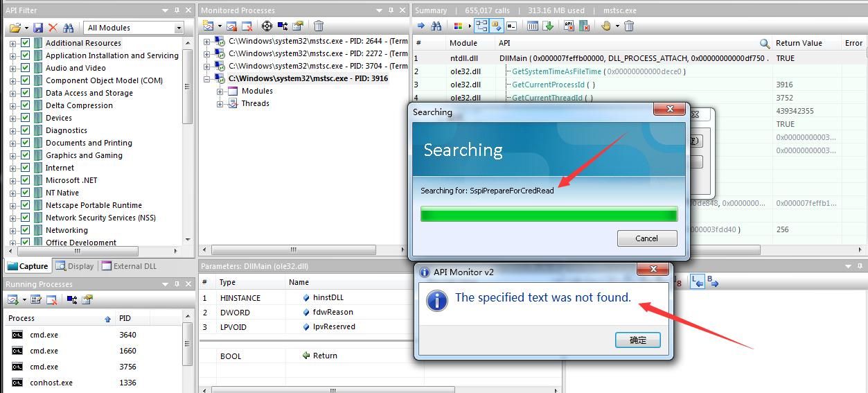The height and width of the screenshot is (393, 868).
Task: Switch to the External DLL tab
Action: point(129,266)
